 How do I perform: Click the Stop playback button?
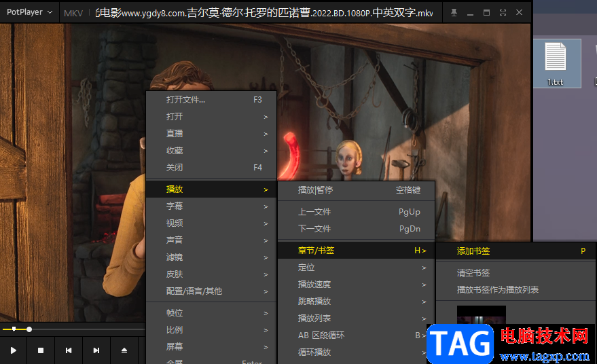[x=41, y=350]
